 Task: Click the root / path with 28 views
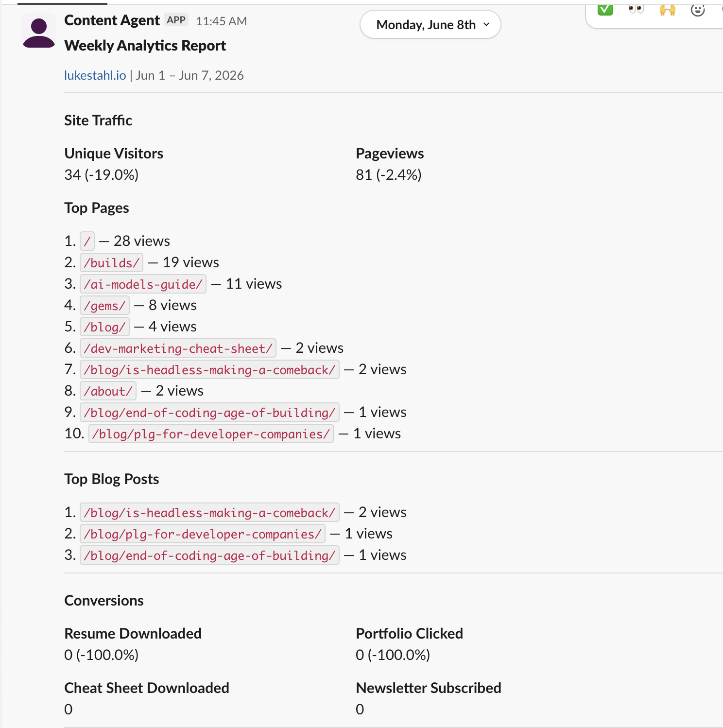[87, 242]
